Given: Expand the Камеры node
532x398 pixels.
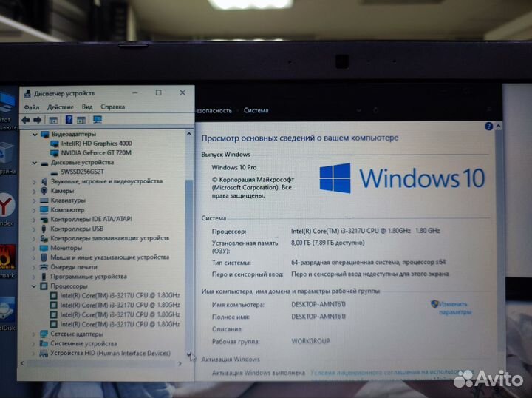Looking at the screenshot, I should (x=34, y=191).
